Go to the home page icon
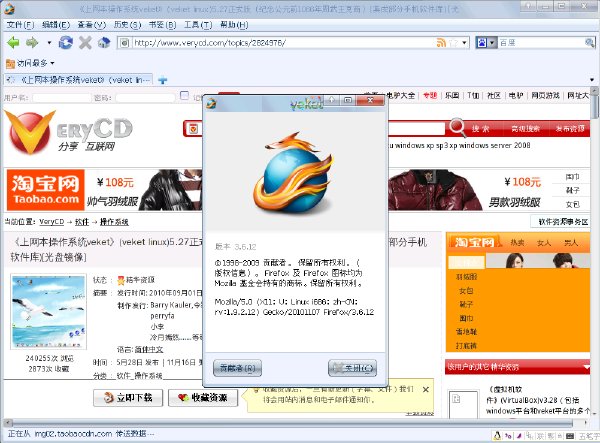The height and width of the screenshot is (443, 600). 104,42
